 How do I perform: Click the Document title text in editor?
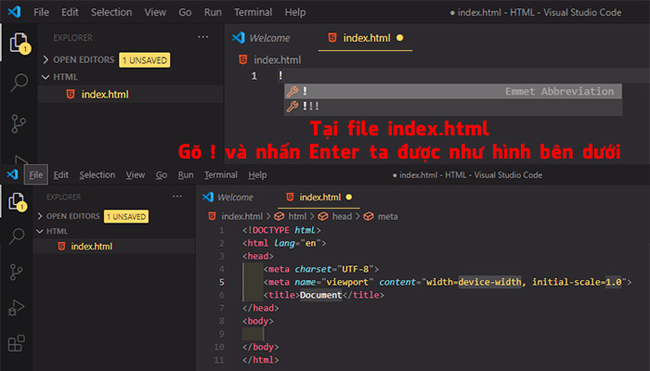coord(321,295)
